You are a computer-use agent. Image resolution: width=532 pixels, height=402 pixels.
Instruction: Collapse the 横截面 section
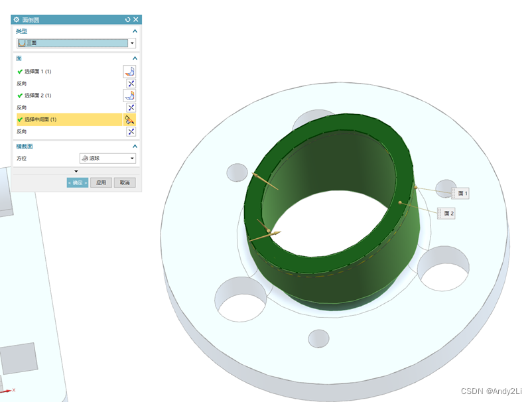point(135,146)
